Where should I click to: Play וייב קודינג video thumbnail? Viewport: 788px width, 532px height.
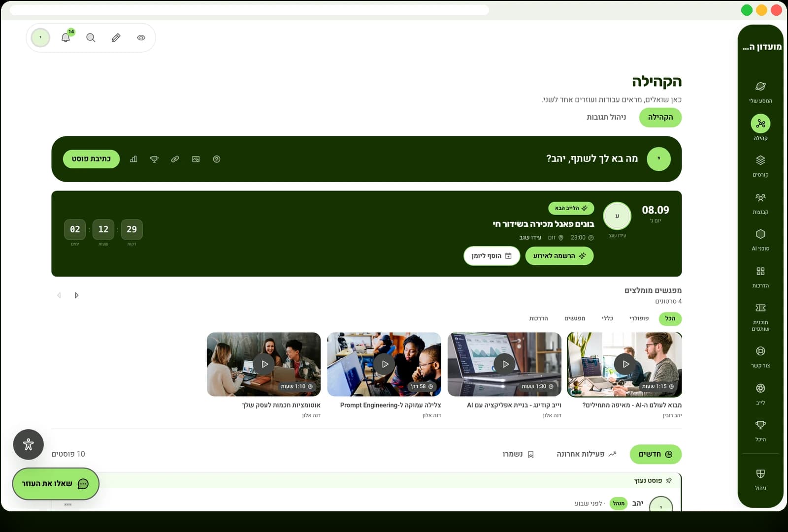[x=504, y=364]
